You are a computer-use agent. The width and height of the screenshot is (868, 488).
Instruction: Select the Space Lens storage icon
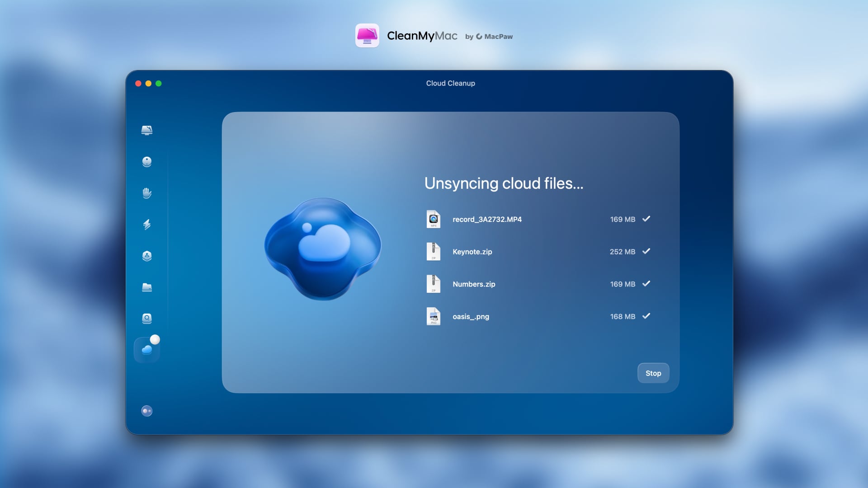146,319
